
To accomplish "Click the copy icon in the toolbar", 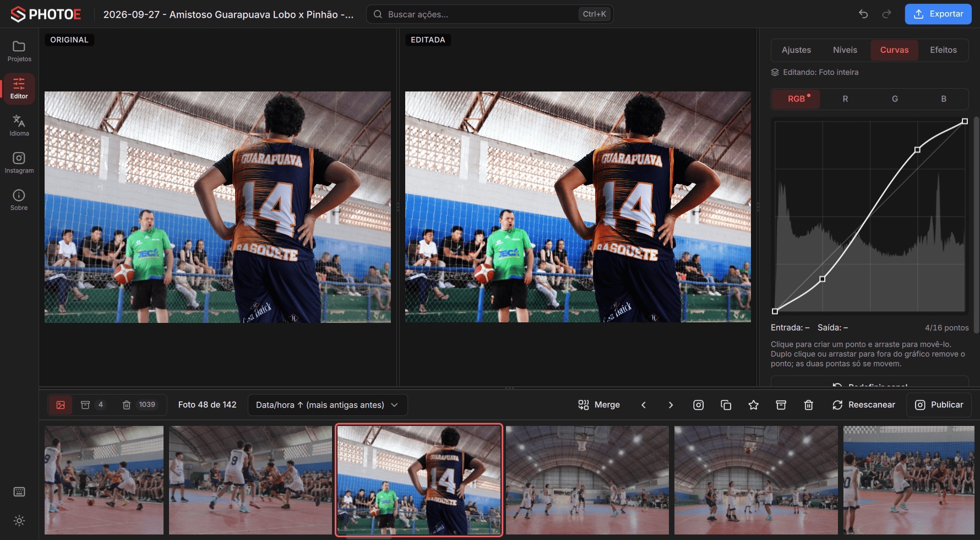I will tap(726, 405).
